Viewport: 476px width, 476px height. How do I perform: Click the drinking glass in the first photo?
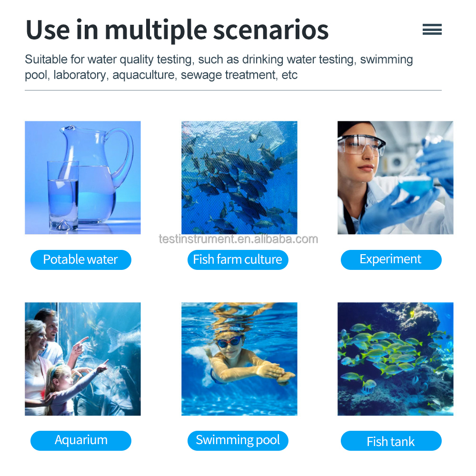[63, 196]
